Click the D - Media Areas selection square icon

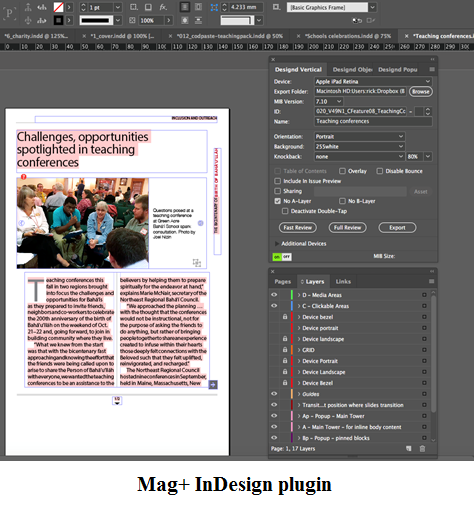click(424, 295)
